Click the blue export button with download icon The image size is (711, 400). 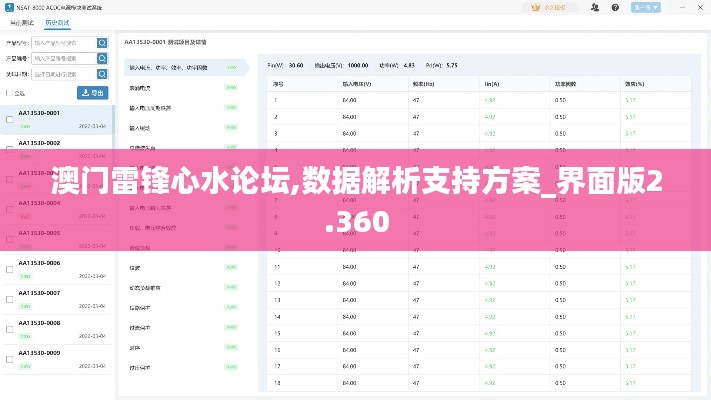93,93
